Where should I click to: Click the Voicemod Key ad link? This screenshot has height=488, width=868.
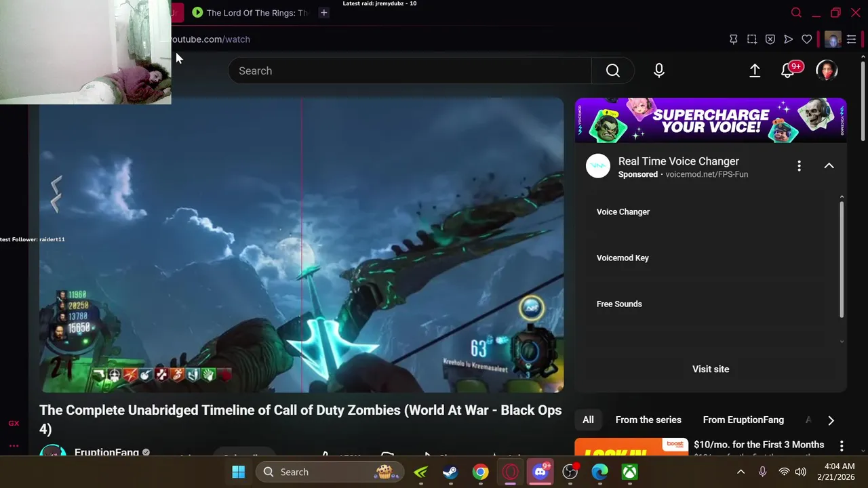(623, 258)
